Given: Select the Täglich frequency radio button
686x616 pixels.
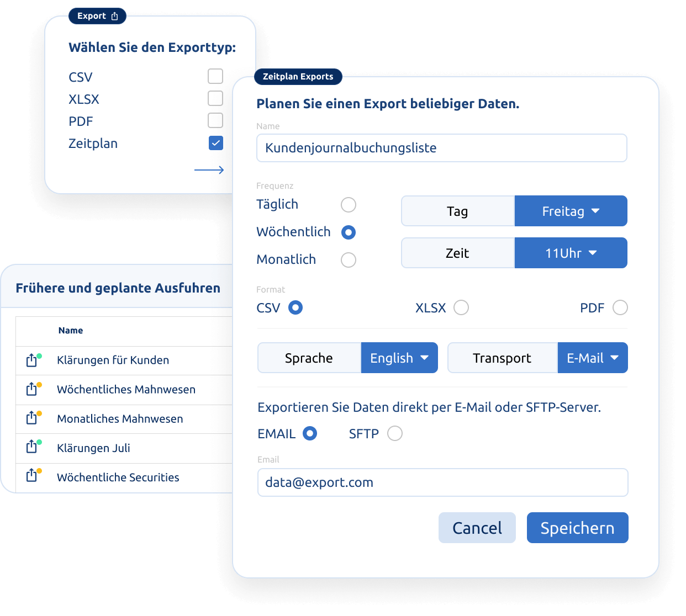Looking at the screenshot, I should click(349, 205).
